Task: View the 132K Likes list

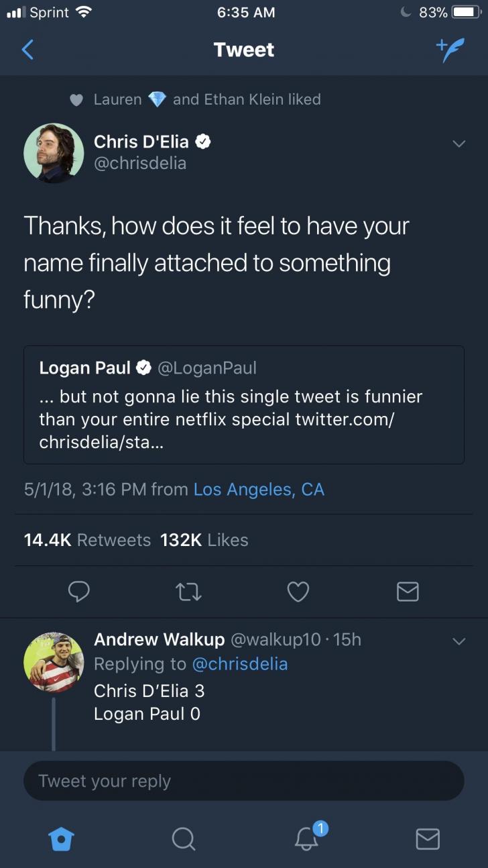Action: coord(204,540)
